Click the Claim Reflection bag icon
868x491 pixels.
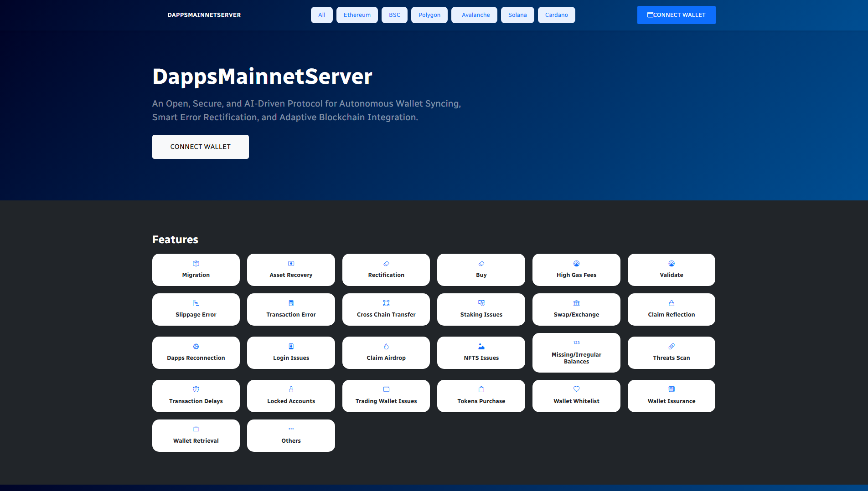tap(672, 303)
